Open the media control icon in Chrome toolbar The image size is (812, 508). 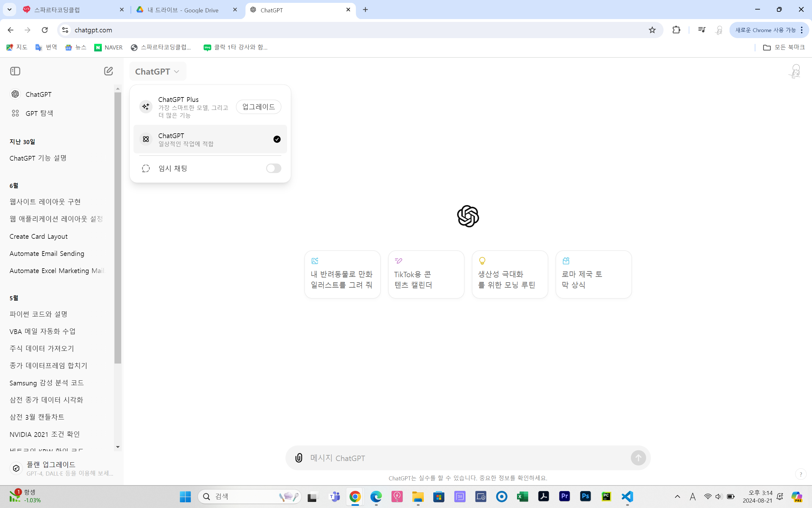point(702,30)
